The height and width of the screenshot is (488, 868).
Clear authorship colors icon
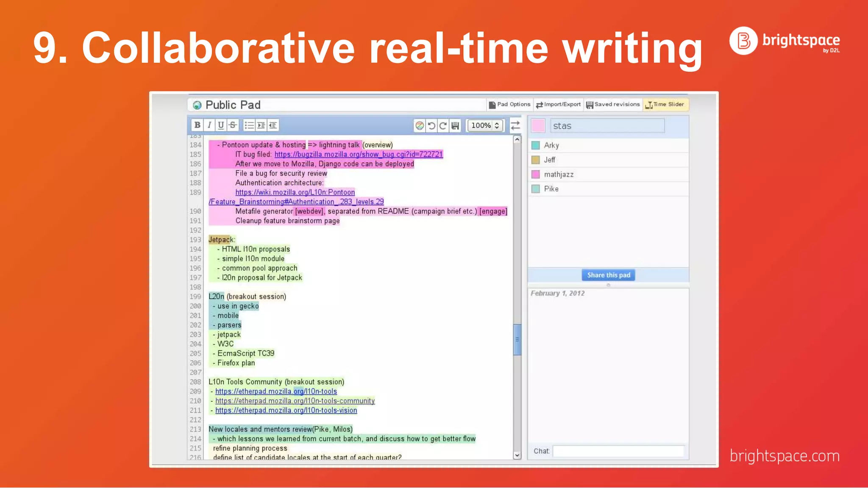coord(420,126)
